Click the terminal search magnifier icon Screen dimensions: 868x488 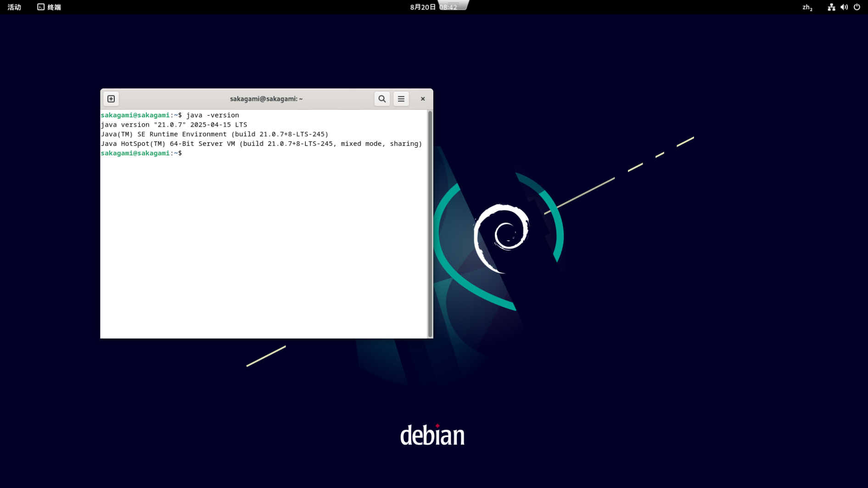(x=382, y=99)
